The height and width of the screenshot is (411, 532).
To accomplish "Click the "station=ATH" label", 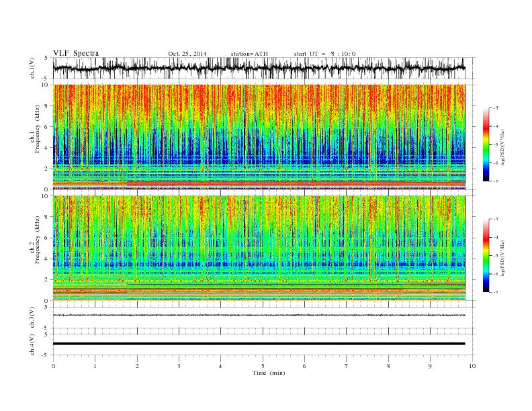I will click(x=249, y=54).
